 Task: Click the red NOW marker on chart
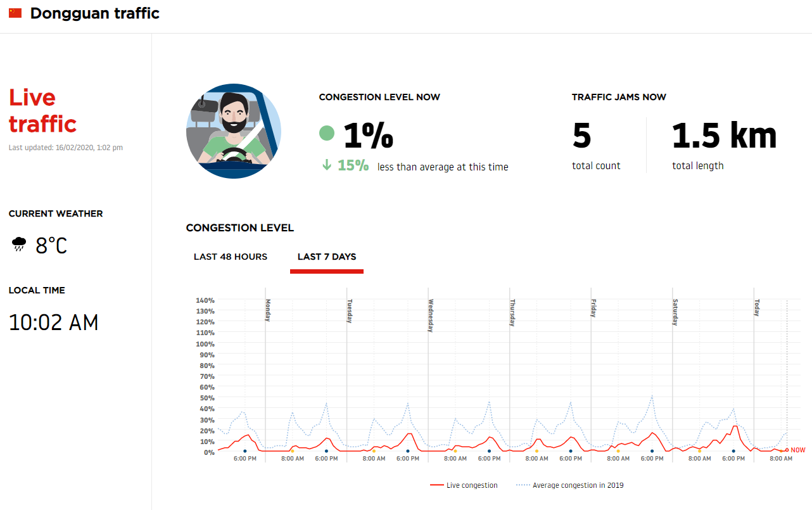pos(787,450)
